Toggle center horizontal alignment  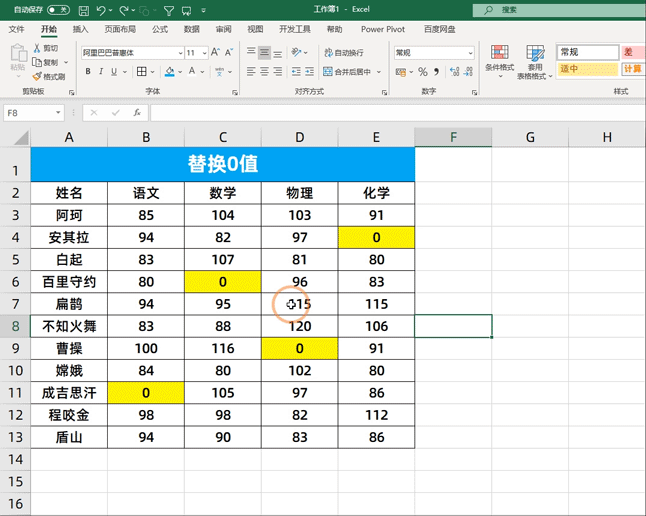264,71
